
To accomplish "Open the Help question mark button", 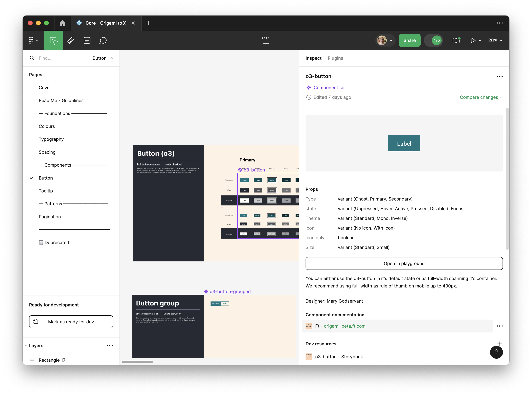I will (x=496, y=352).
